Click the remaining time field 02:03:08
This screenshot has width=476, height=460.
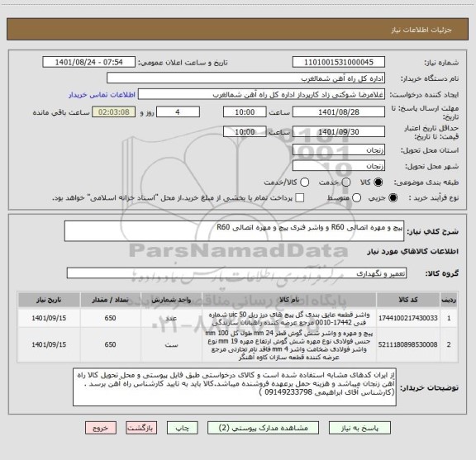pyautogui.click(x=113, y=112)
